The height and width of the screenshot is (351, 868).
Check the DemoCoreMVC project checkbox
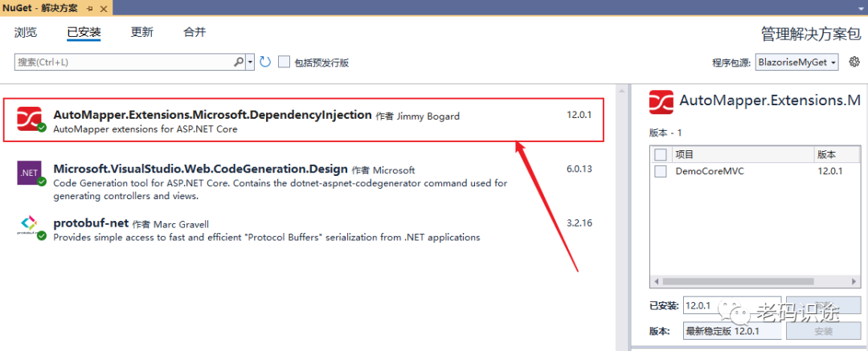[x=660, y=171]
